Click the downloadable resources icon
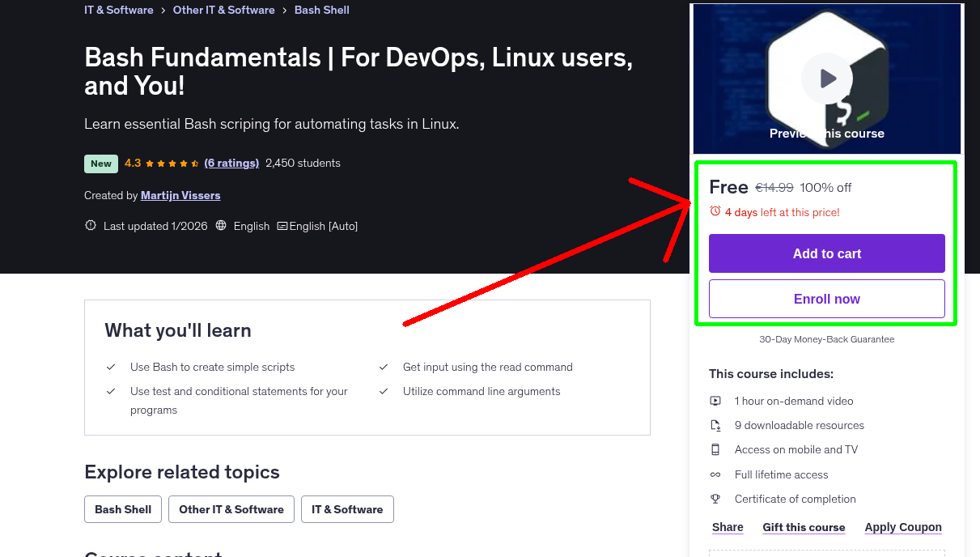The width and height of the screenshot is (980, 557). pos(715,425)
